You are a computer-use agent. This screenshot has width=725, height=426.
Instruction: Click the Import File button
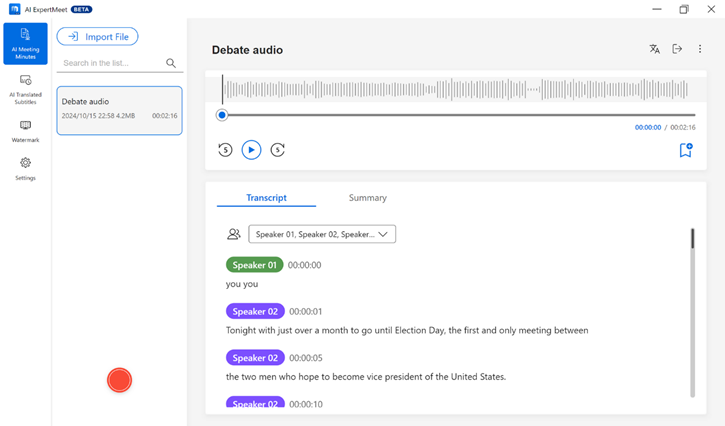[x=97, y=37]
